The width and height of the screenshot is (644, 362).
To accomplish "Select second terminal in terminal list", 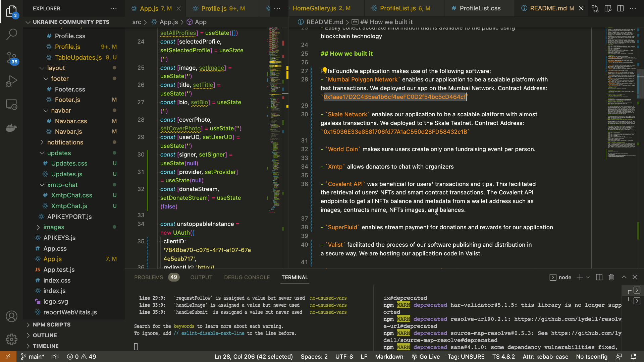I will pos(633,301).
